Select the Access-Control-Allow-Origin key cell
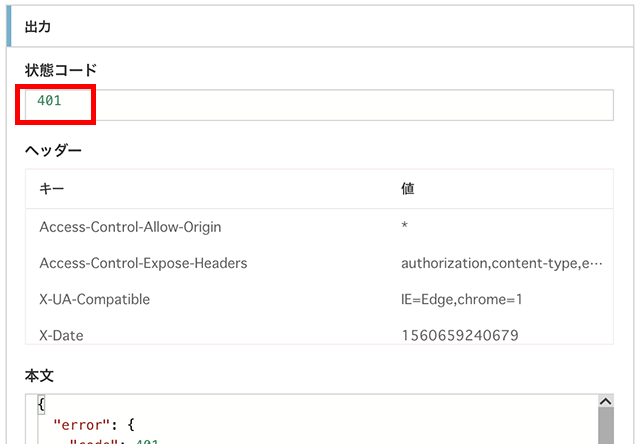This screenshot has height=444, width=640. (x=130, y=227)
